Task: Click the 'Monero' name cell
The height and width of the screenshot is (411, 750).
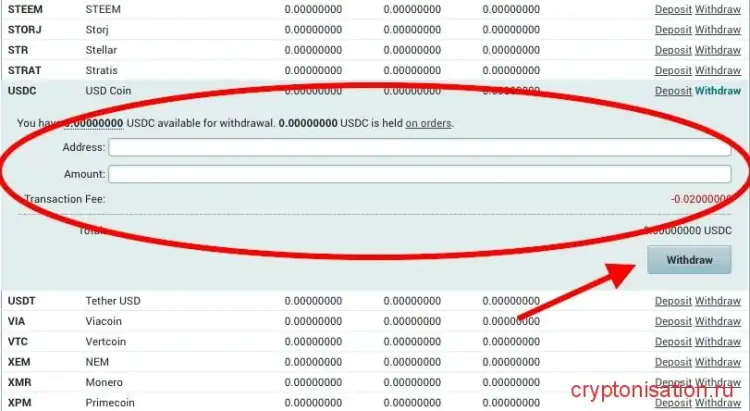Action: [x=104, y=382]
